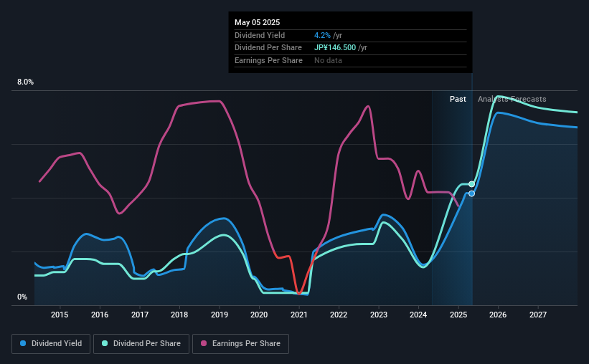Viewport: 589px width, 364px height.
Task: Click the Analysts Forecasts region label
Action: pyautogui.click(x=512, y=99)
